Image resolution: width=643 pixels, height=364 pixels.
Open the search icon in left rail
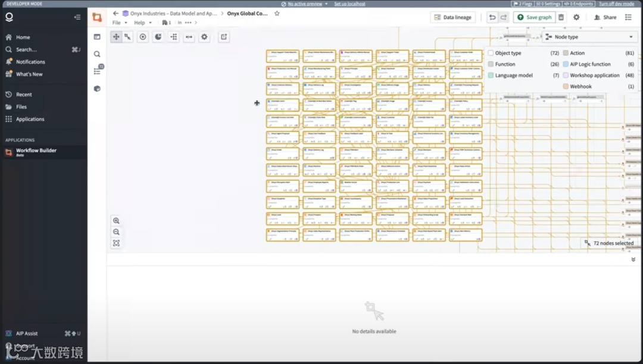pyautogui.click(x=97, y=54)
